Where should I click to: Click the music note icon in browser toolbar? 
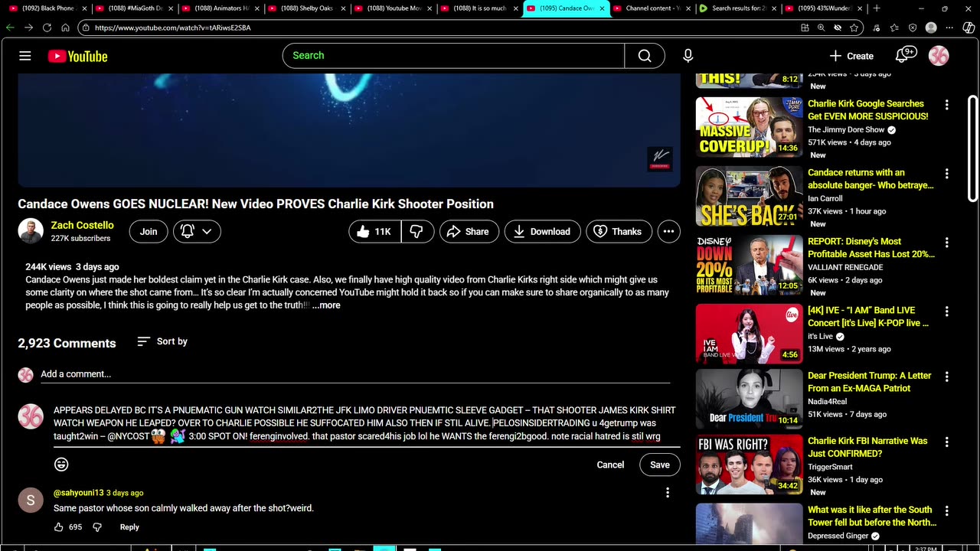coord(877,28)
